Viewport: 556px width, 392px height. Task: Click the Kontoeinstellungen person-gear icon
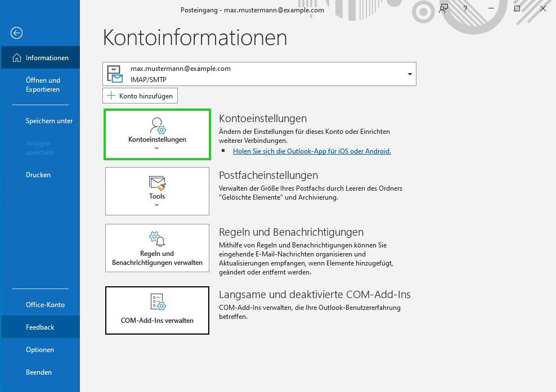[x=158, y=125]
